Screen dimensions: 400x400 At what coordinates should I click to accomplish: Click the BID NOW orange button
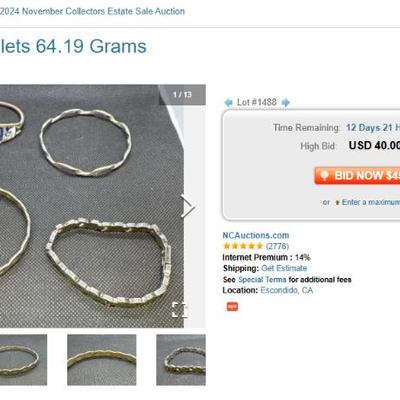tap(357, 176)
